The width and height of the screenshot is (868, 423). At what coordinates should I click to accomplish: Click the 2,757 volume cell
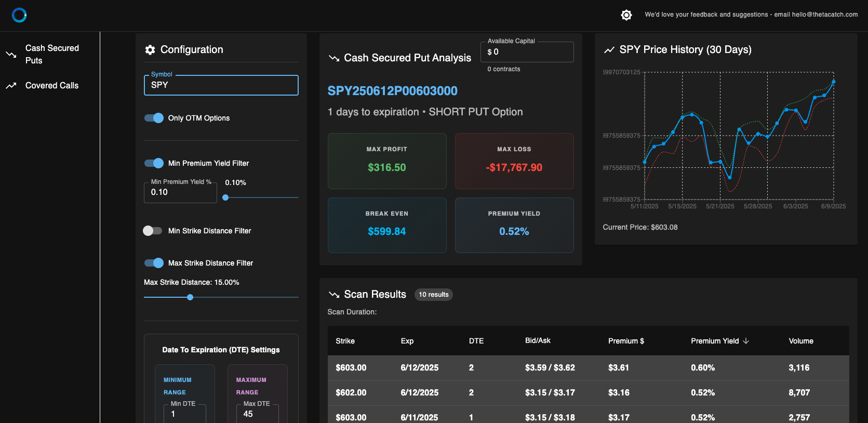point(799,417)
